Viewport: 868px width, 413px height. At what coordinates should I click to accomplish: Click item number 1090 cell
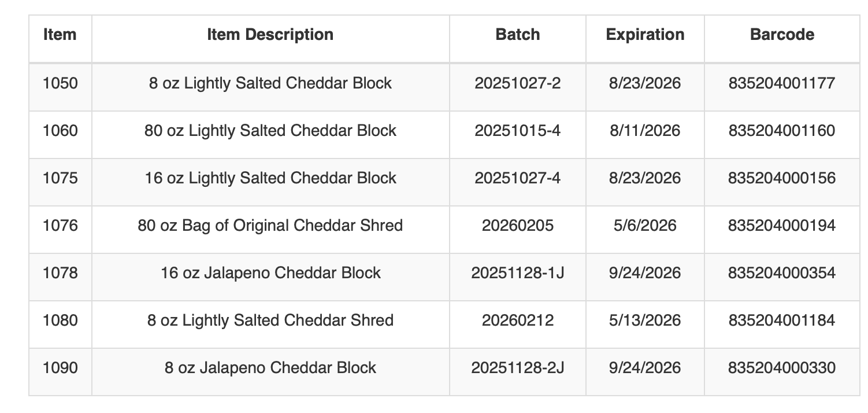[x=60, y=368]
